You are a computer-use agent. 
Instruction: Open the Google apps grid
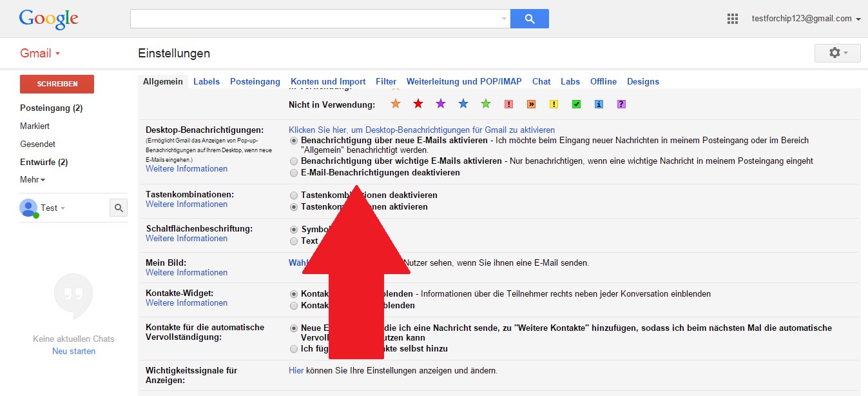(733, 19)
